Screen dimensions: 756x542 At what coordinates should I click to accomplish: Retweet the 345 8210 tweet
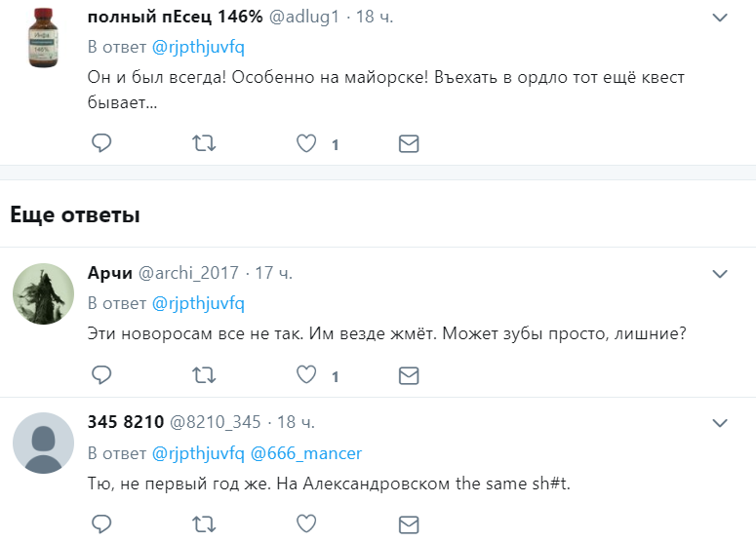[204, 524]
